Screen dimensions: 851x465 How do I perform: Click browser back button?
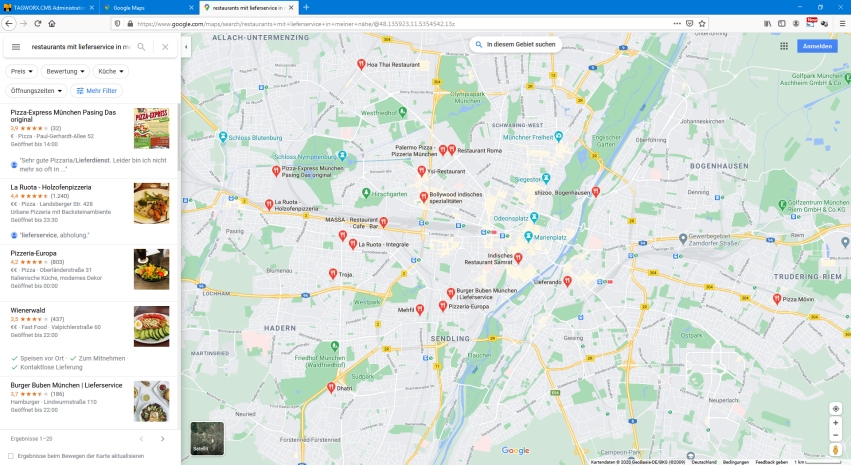(9, 23)
